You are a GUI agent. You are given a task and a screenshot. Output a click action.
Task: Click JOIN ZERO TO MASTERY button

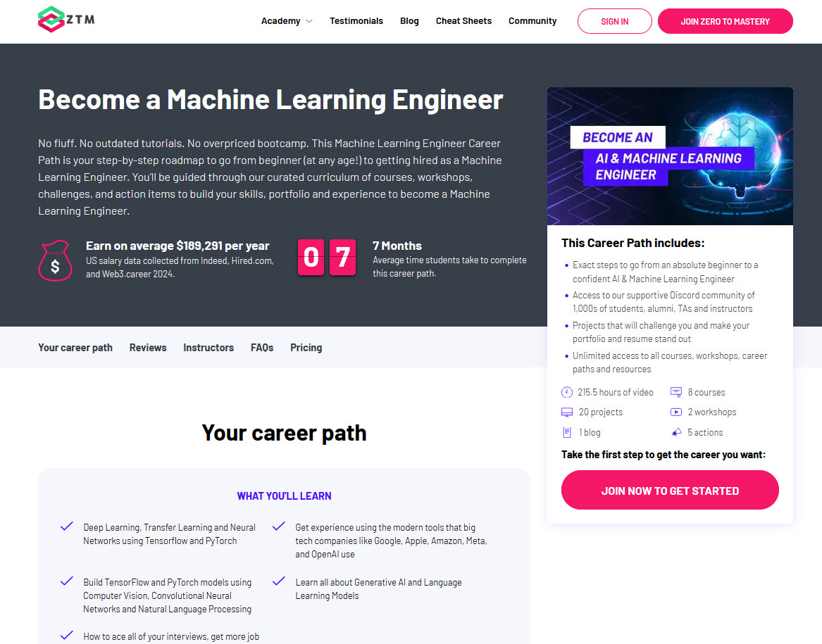725,22
